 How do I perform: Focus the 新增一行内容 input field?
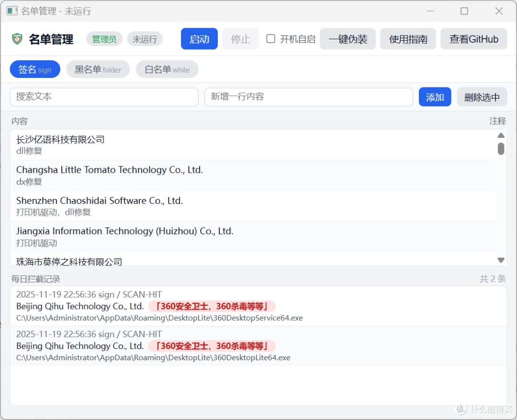pos(309,97)
